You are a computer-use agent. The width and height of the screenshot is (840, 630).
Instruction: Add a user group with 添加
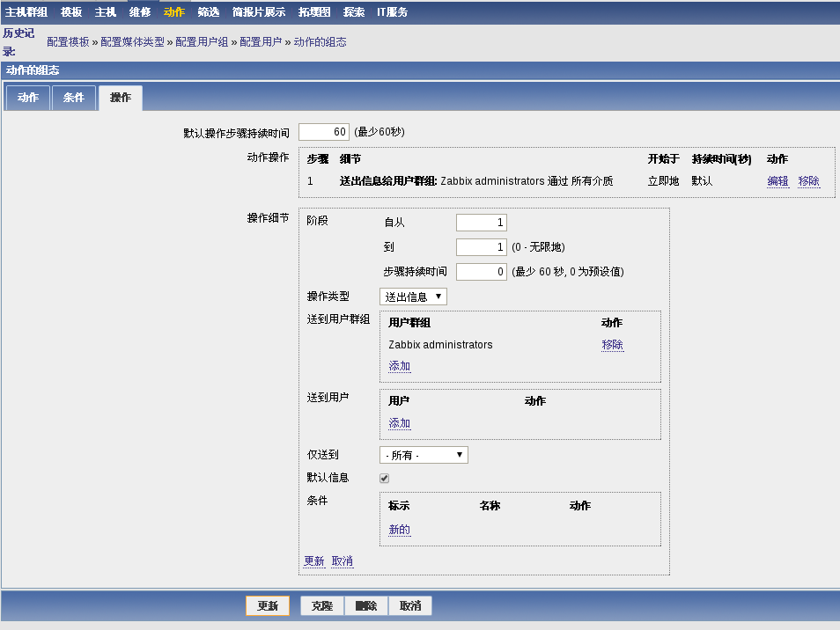399,365
